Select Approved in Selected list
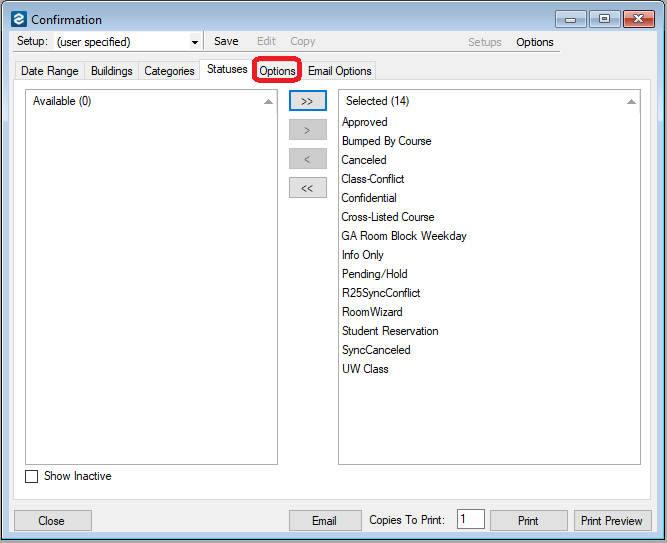667x543 pixels. (365, 122)
